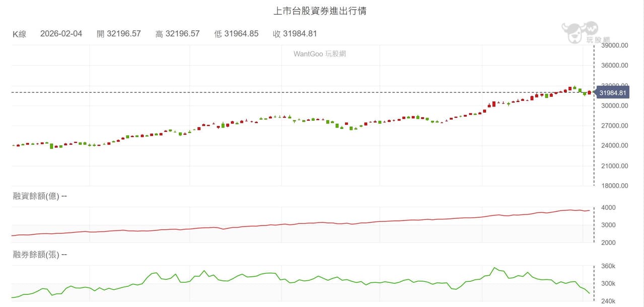Click the chart title 上市台股資券進出行情

320,11
